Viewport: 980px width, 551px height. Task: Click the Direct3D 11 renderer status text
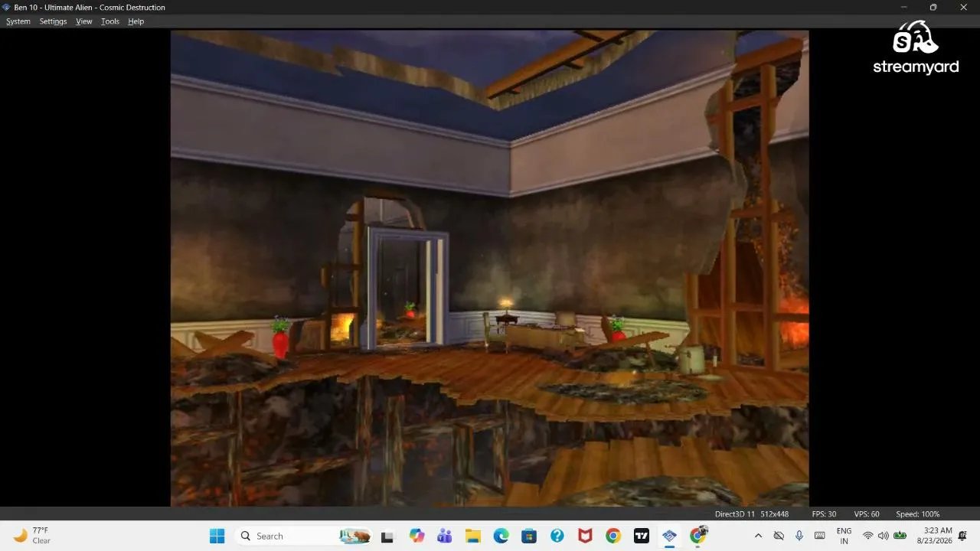(x=735, y=514)
